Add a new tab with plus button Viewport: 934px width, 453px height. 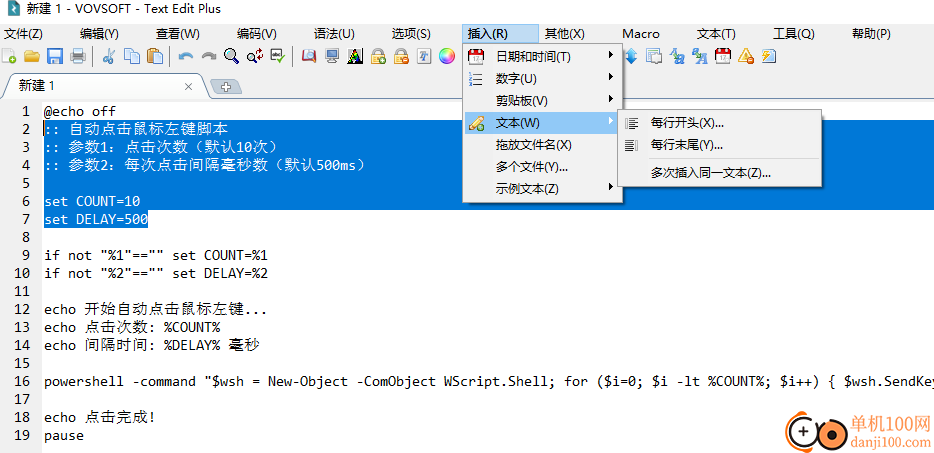coord(226,87)
